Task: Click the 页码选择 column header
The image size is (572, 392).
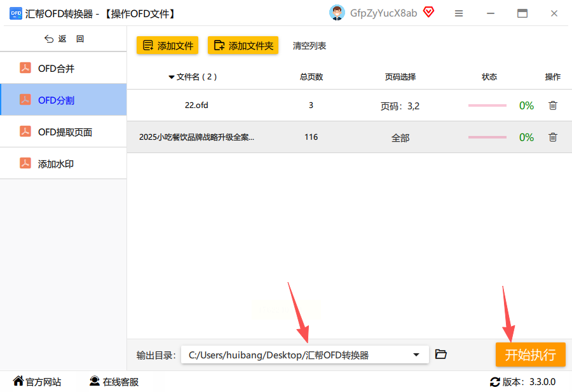Action: click(400, 77)
